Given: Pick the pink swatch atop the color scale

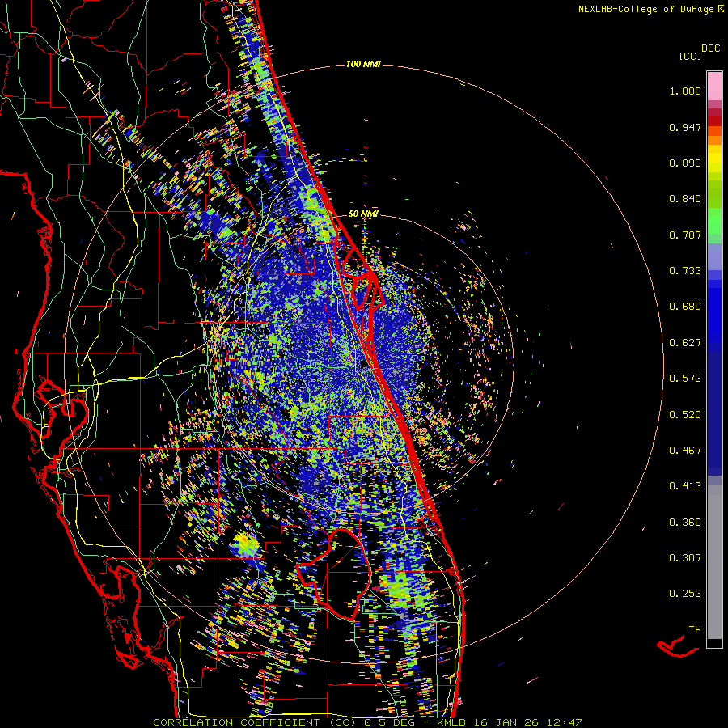Looking at the screenshot, I should (x=714, y=87).
